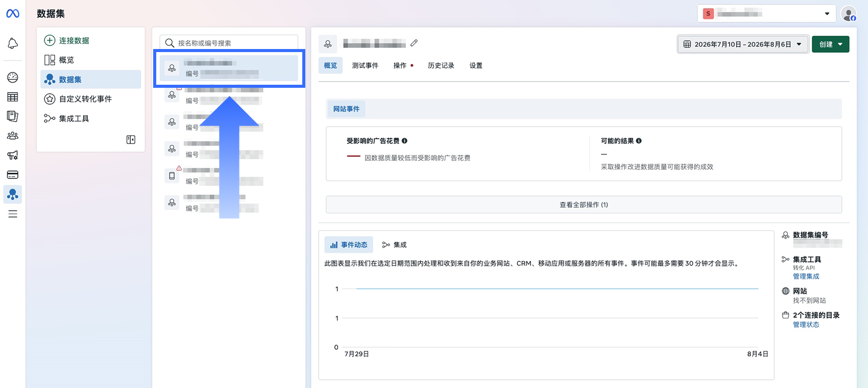This screenshot has width=868, height=388.
Task: Open the table grid icon in left rail
Action: (13, 97)
